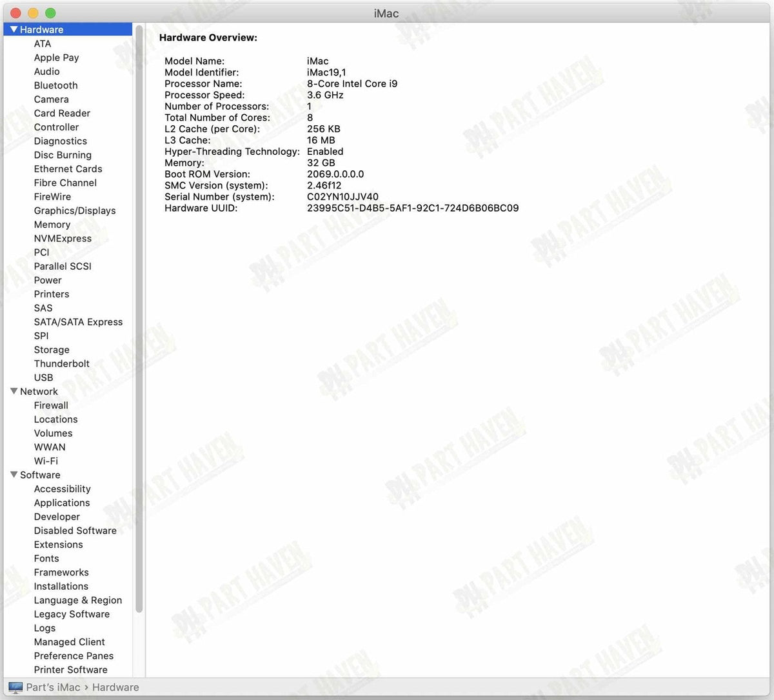Open the USB device listing
Image resolution: width=774 pixels, height=700 pixels.
point(43,377)
